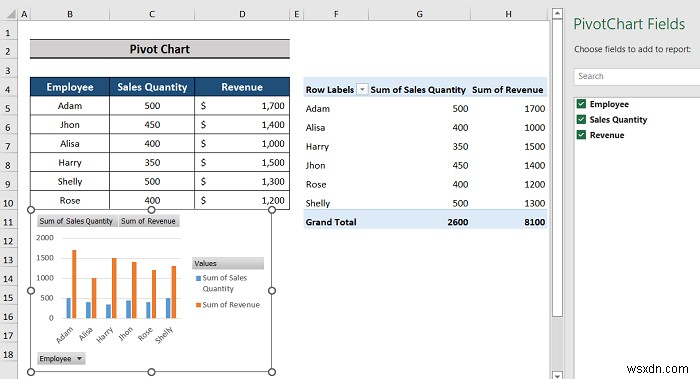This screenshot has height=379, width=700.
Task: Select column G header
Action: tap(419, 14)
